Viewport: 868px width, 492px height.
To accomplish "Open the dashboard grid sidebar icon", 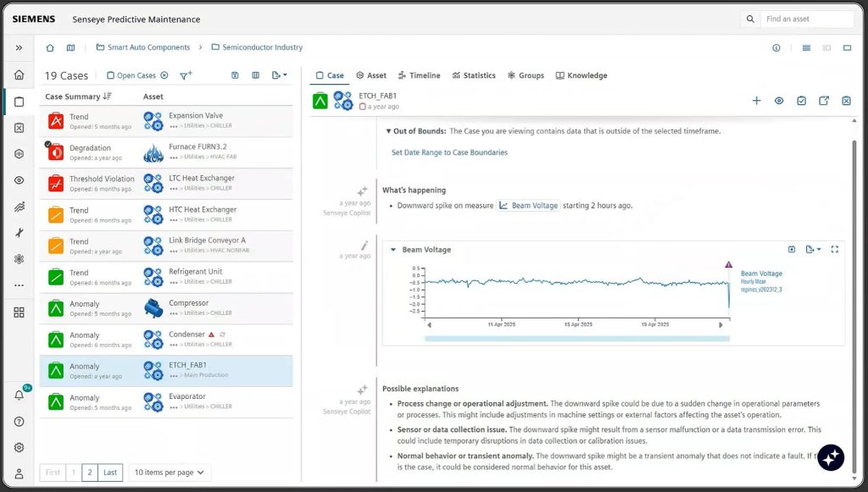I will point(19,312).
